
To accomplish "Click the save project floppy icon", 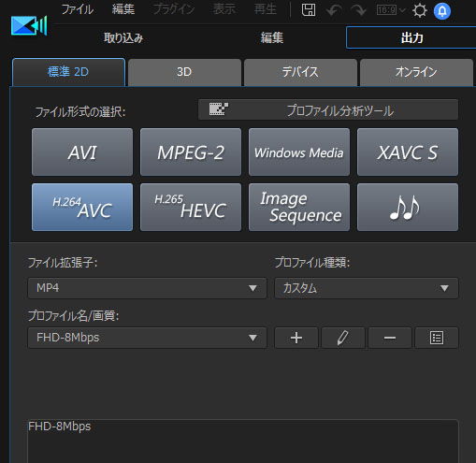I will click(x=309, y=10).
